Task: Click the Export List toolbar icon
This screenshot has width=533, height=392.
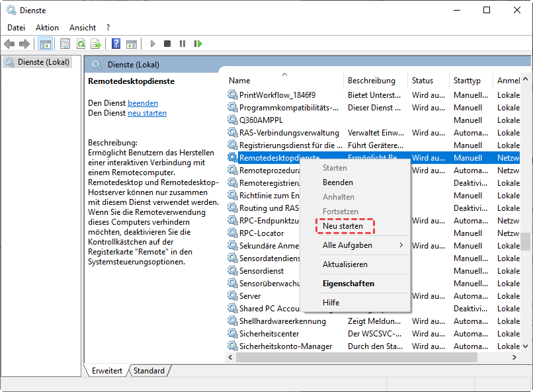Action: click(96, 44)
